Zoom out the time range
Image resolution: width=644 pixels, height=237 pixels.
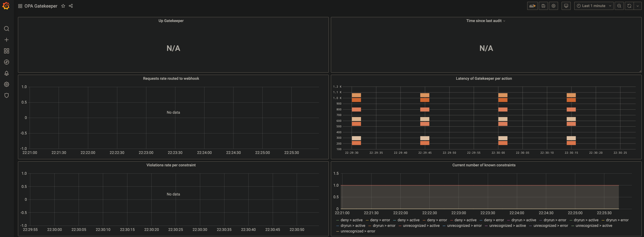[619, 6]
